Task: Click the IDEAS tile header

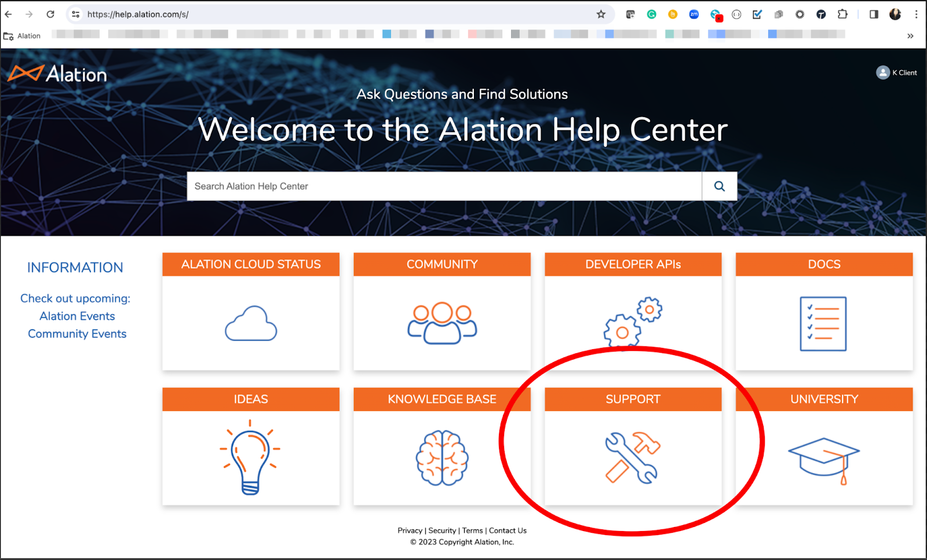Action: [251, 399]
